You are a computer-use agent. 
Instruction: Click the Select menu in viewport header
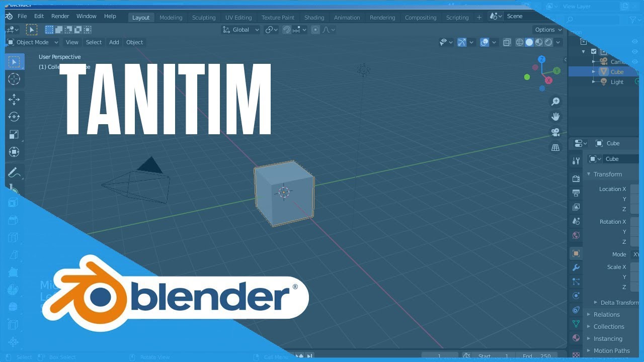(x=94, y=42)
